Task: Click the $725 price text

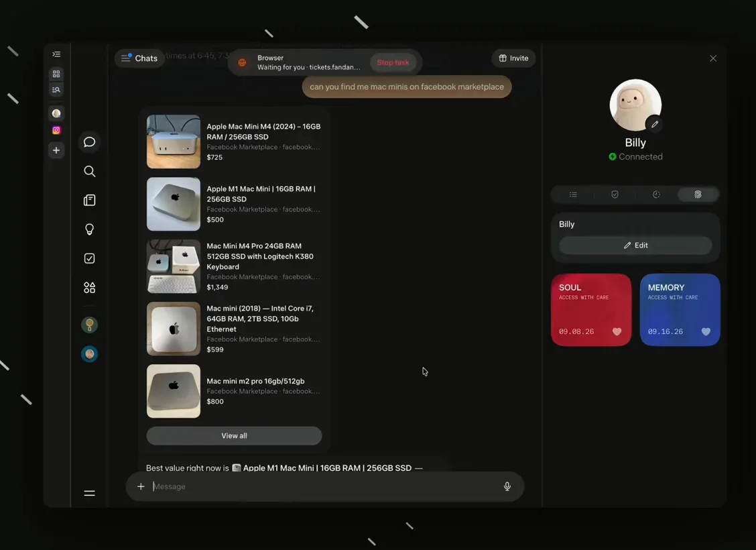Action: [214, 157]
